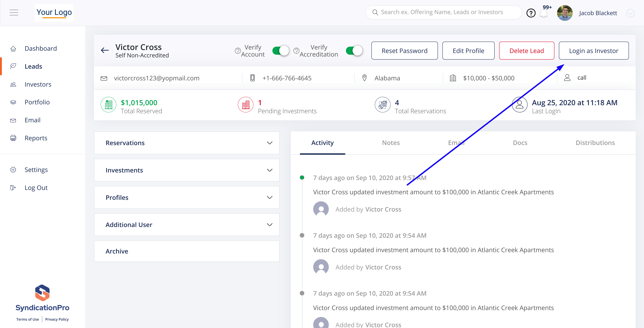Click the Verify Account help icon
This screenshot has width=644, height=328.
[237, 51]
